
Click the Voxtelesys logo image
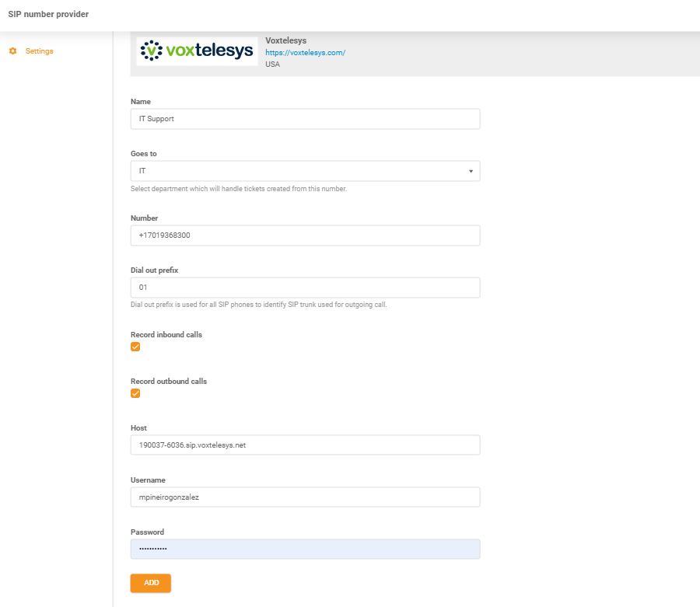click(197, 51)
